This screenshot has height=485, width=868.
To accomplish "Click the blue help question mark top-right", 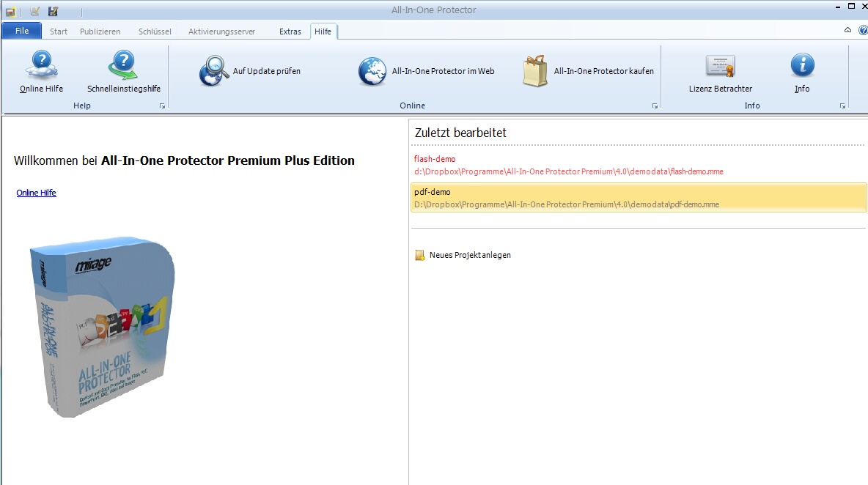I will 862,31.
